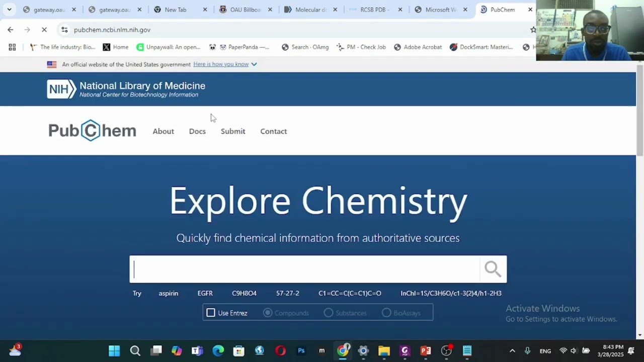
Task: Open PowerPoint from taskbar
Action: tap(426, 350)
